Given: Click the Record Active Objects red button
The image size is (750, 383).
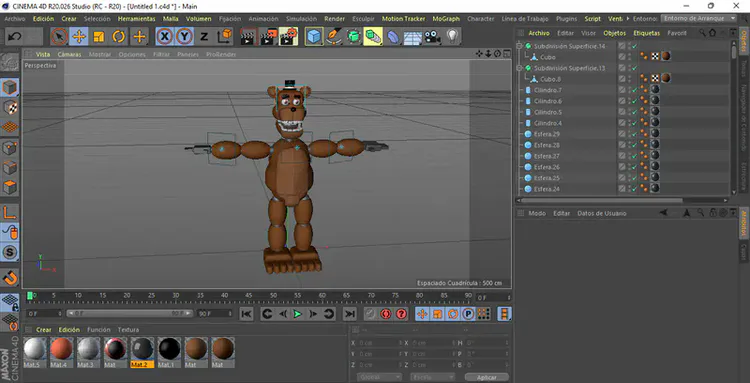Looking at the screenshot, I should click(386, 314).
